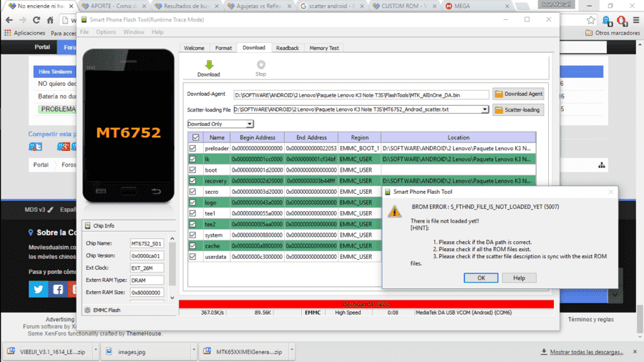Uncheck the lk partition checkbox
644x362 pixels.
coord(192,159)
